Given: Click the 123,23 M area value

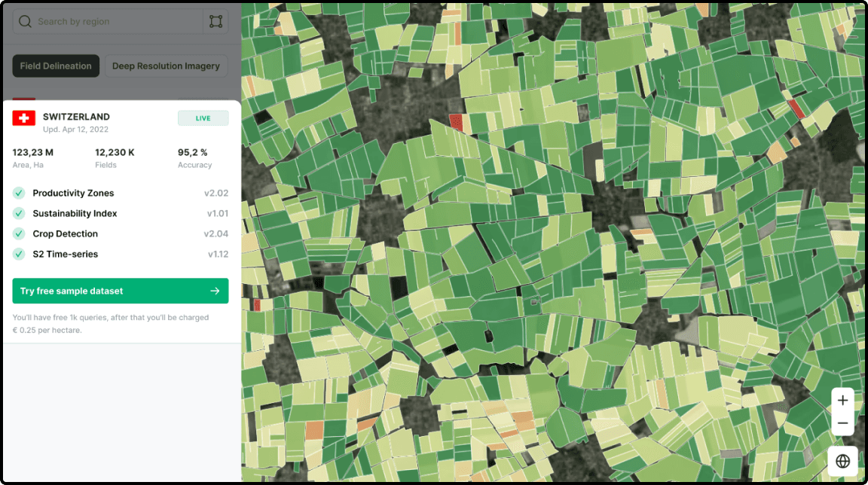Looking at the screenshot, I should tap(32, 152).
